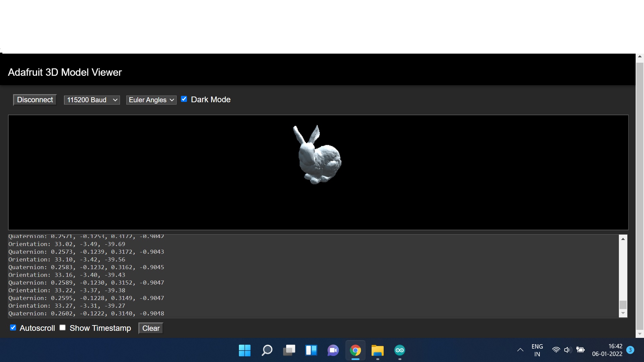
Task: Enable the Show Timestamp checkbox
Action: 63,328
